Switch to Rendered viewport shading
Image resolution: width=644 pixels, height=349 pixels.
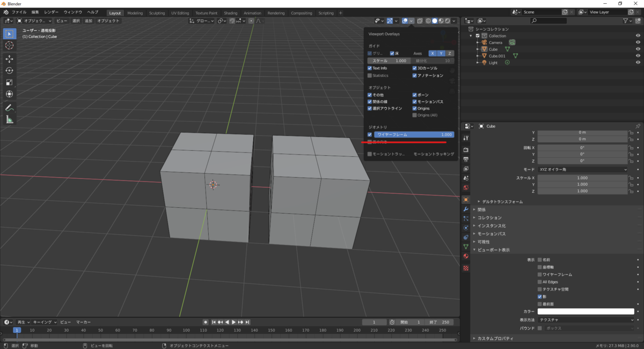point(448,21)
